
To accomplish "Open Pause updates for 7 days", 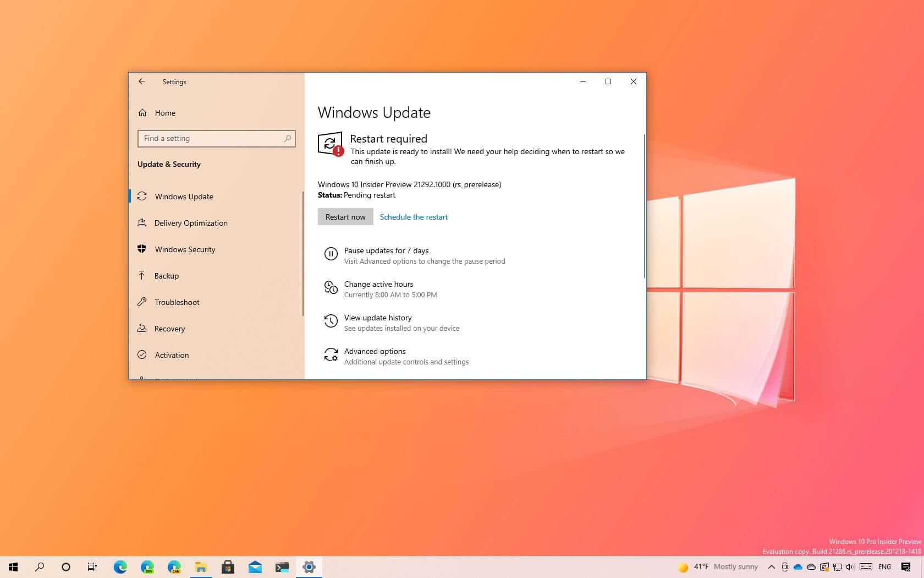I will click(386, 250).
